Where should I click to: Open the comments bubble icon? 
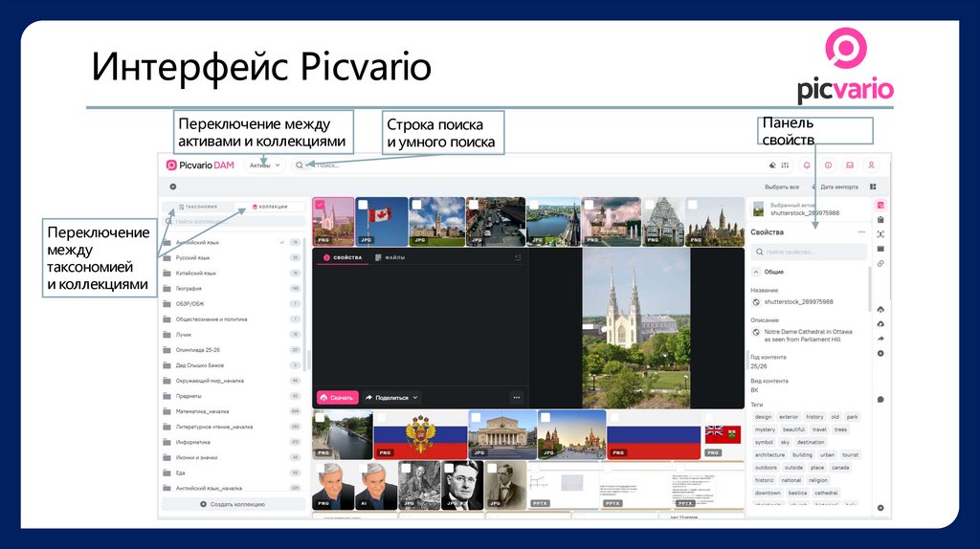click(880, 399)
